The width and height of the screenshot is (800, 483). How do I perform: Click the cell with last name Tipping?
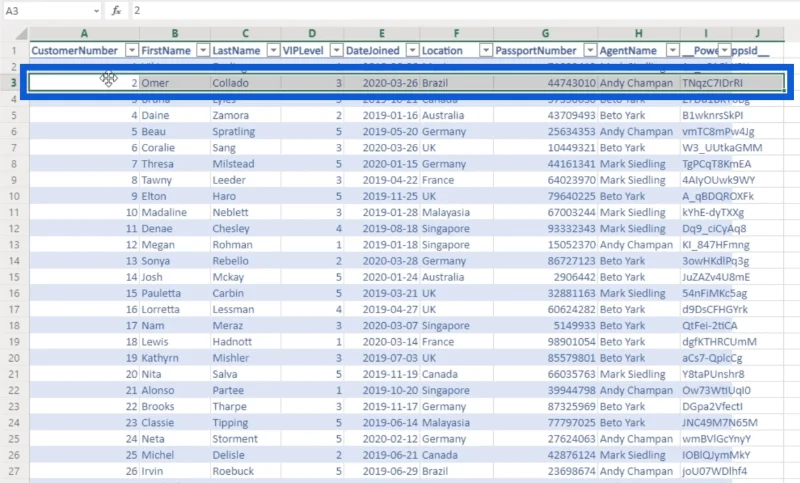[x=245, y=423]
